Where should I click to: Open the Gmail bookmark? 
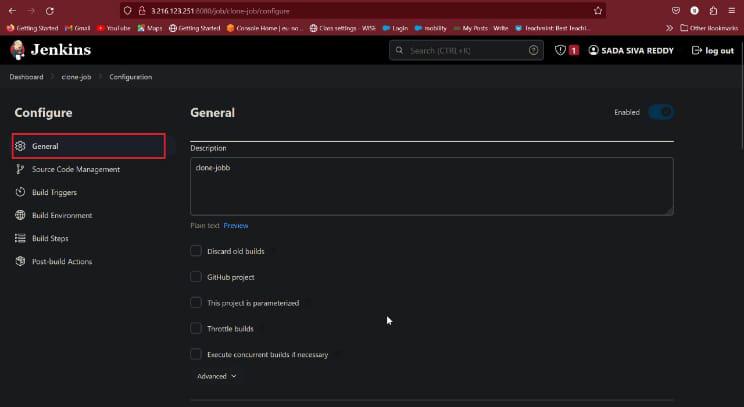[x=77, y=28]
